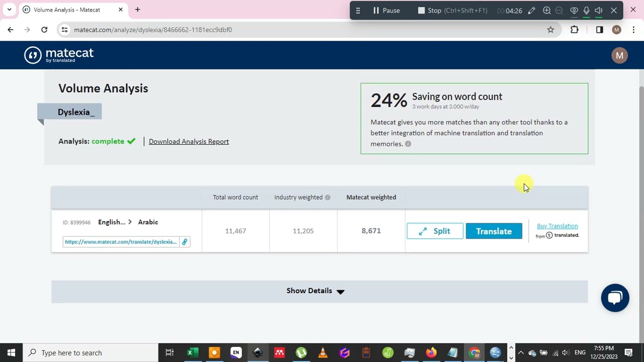Click the 8,671 weighted value
The image size is (644, 362).
click(371, 231)
